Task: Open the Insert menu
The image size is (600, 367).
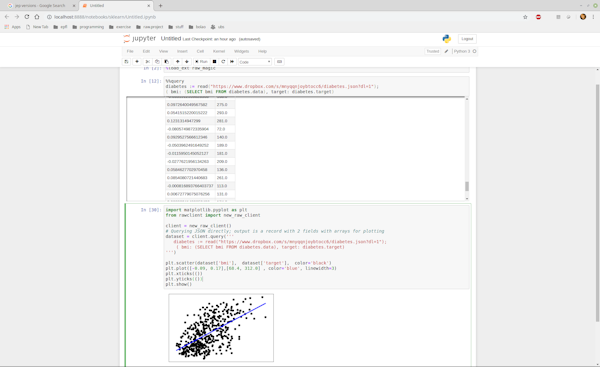Action: [x=182, y=51]
